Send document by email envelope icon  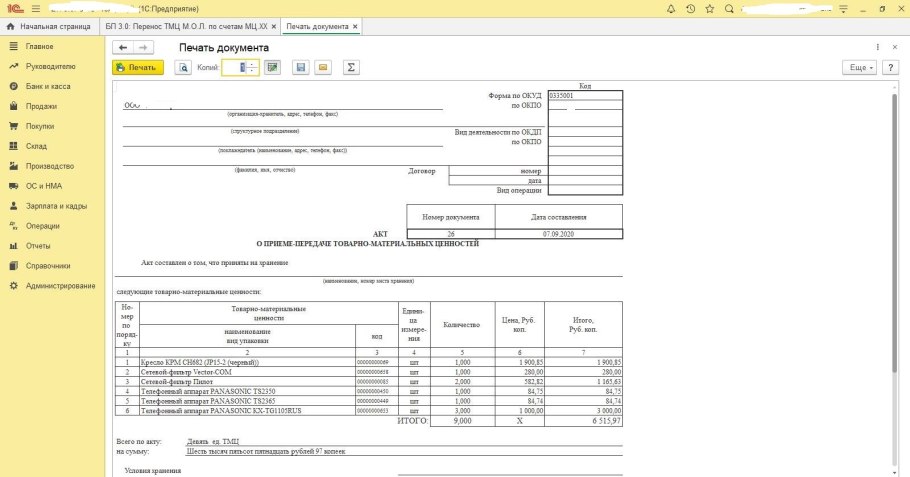322,67
